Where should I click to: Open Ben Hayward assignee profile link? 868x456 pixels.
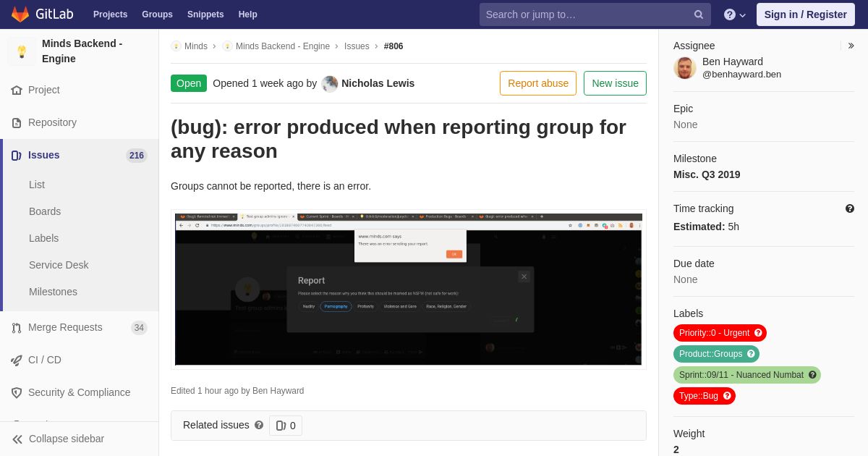pyautogui.click(x=741, y=68)
